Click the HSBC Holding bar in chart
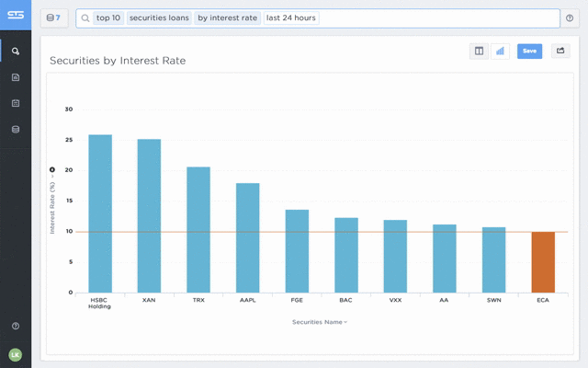 click(x=100, y=213)
